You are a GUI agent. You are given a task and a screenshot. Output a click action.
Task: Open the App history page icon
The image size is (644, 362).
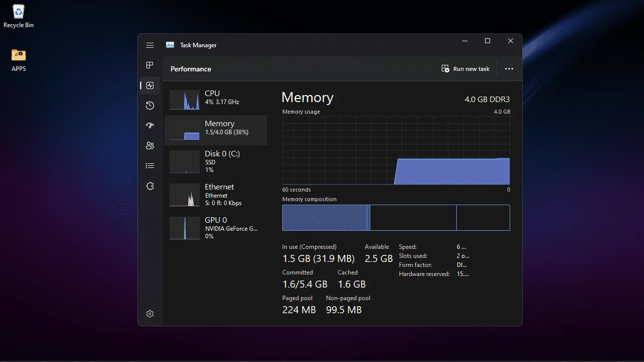(x=150, y=106)
